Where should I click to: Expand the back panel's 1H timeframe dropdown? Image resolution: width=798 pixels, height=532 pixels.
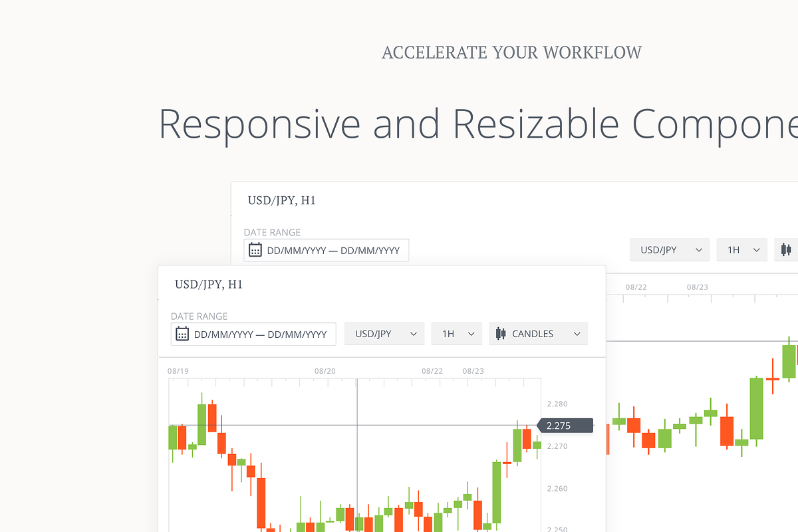(x=742, y=250)
